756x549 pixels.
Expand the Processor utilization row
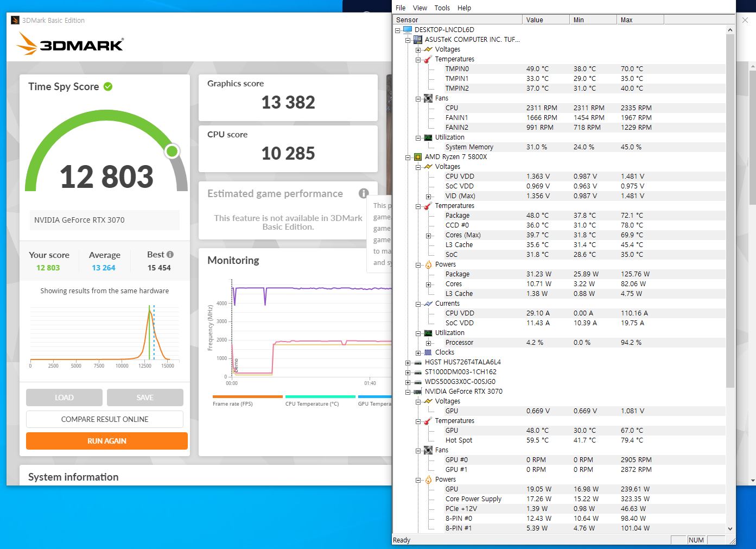click(x=429, y=343)
